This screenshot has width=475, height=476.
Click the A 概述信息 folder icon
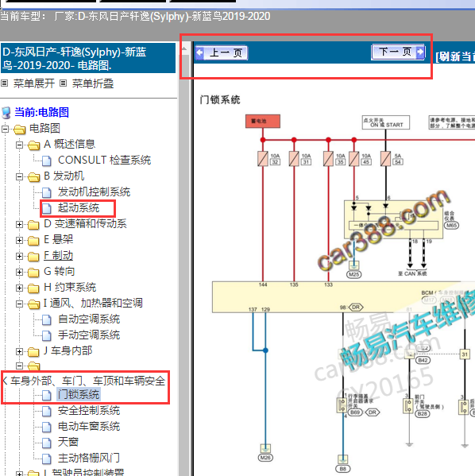pos(33,145)
